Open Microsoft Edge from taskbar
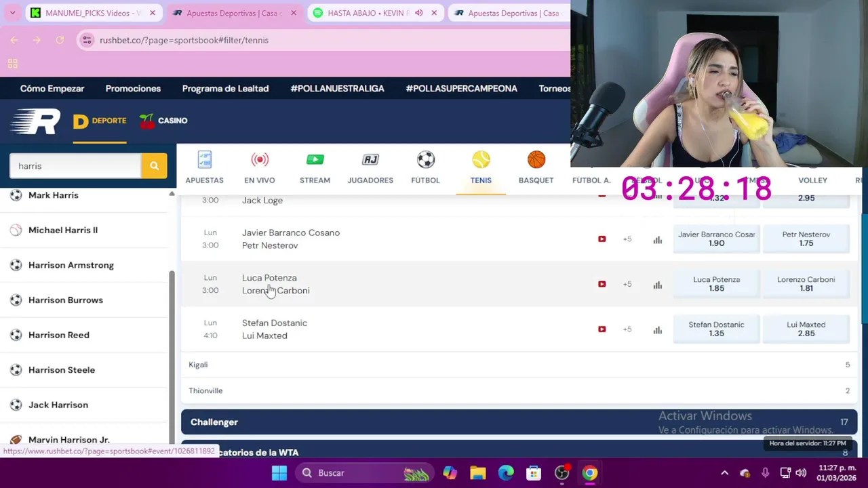Viewport: 868px width, 488px height. click(x=506, y=473)
